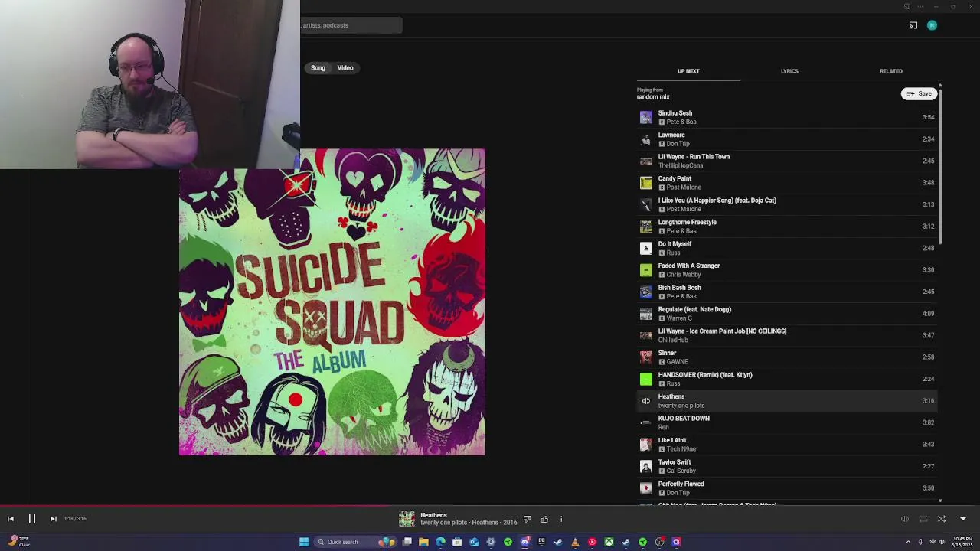Play Candy Paint by Post Malone

[787, 183]
